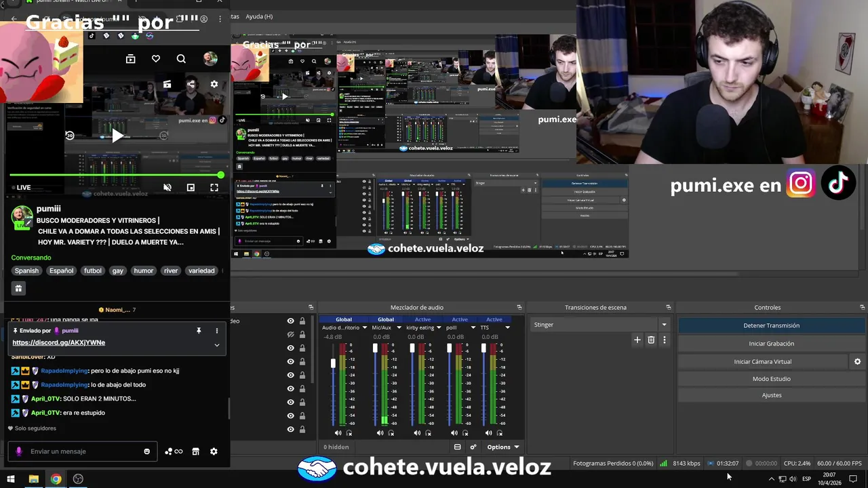Select the Spanish tag
Image resolution: width=868 pixels, height=488 pixels.
pos(27,270)
